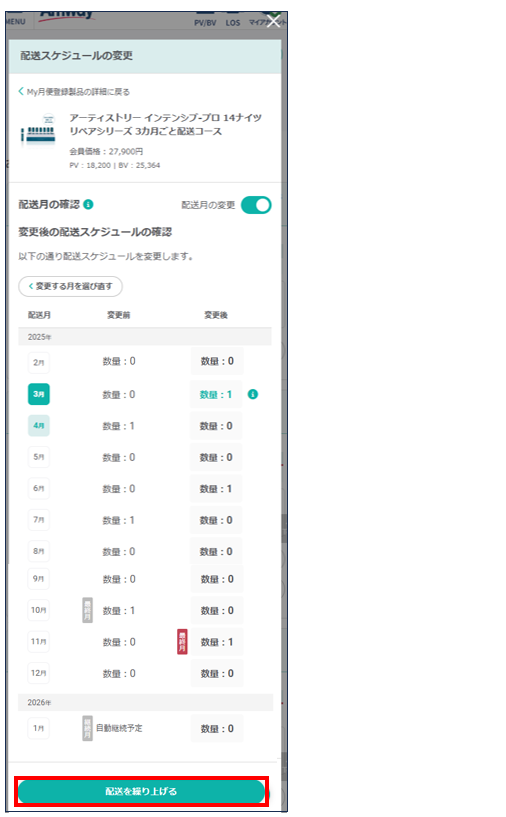506x817 pixels.
Task: Click the 変更する月を選び直す button
Action: [70, 286]
